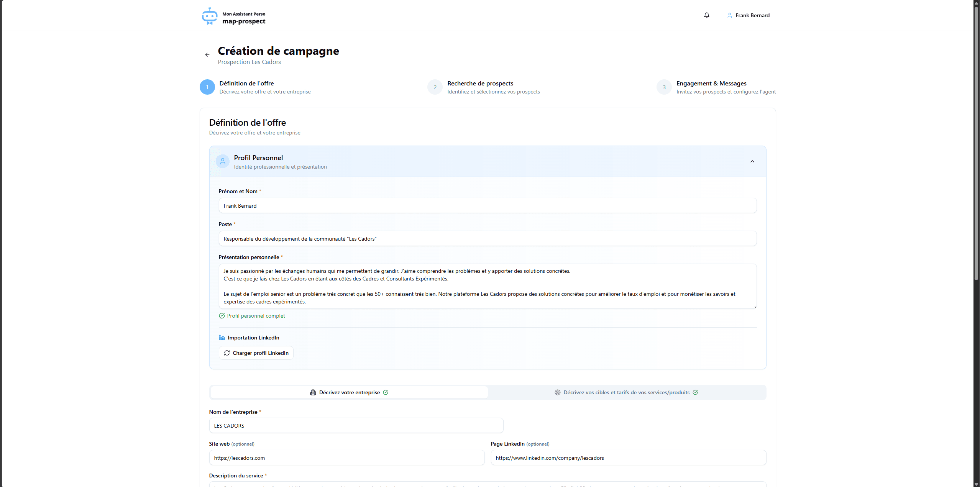Click the user avatar icon beside Frank Bernard
The width and height of the screenshot is (980, 487).
pyautogui.click(x=730, y=15)
